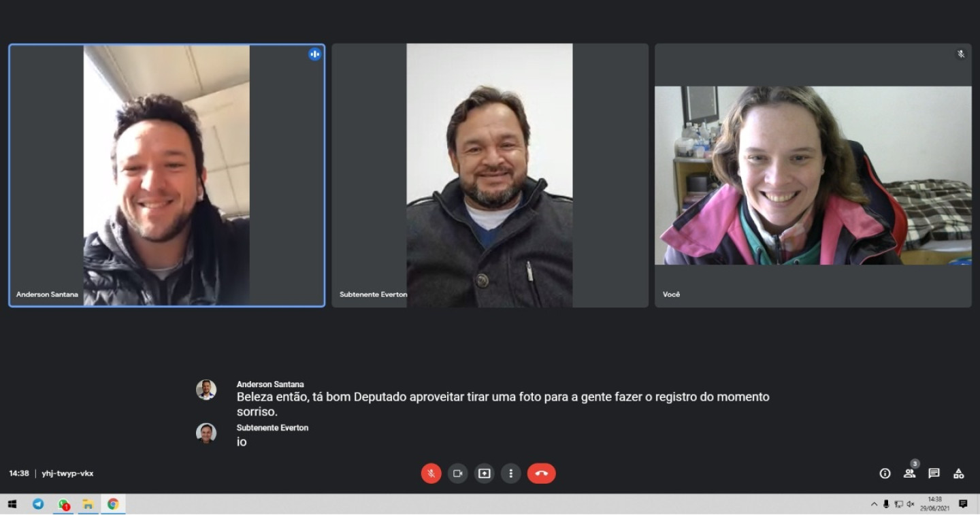Open the Action Center notifications
The height and width of the screenshot is (515, 980).
point(962,504)
